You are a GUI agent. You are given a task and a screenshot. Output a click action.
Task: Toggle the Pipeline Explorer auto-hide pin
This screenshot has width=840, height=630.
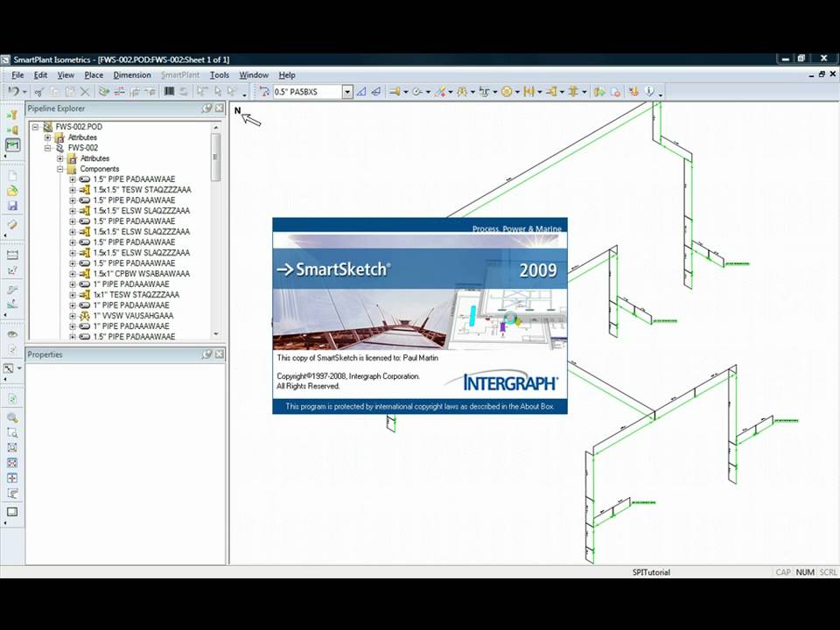coord(206,108)
